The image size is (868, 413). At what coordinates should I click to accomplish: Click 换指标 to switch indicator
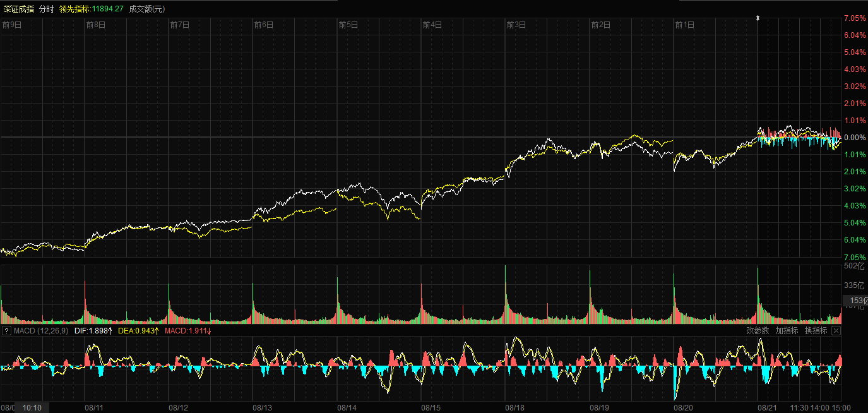816,331
